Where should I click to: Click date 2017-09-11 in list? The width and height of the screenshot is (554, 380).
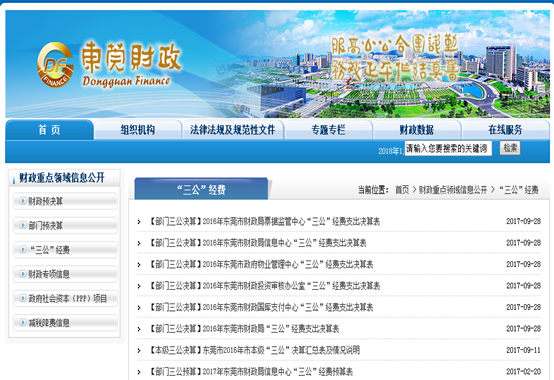click(523, 350)
